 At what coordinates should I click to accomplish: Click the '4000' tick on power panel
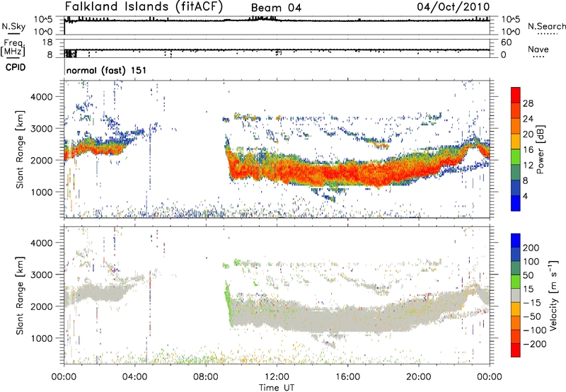tap(42, 97)
